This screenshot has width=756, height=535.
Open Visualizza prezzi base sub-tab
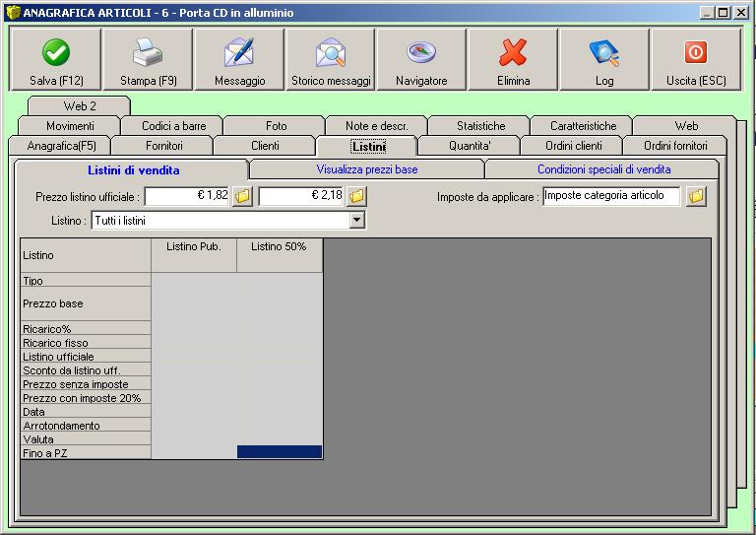[367, 169]
